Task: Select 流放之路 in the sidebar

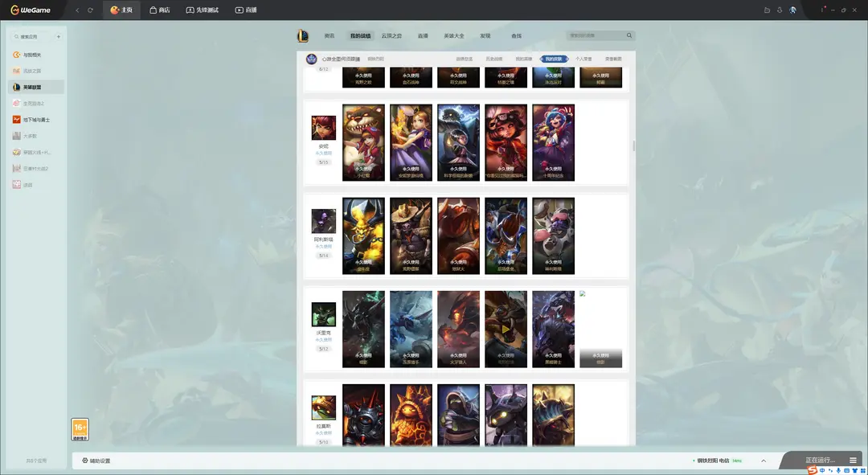Action: click(x=36, y=71)
